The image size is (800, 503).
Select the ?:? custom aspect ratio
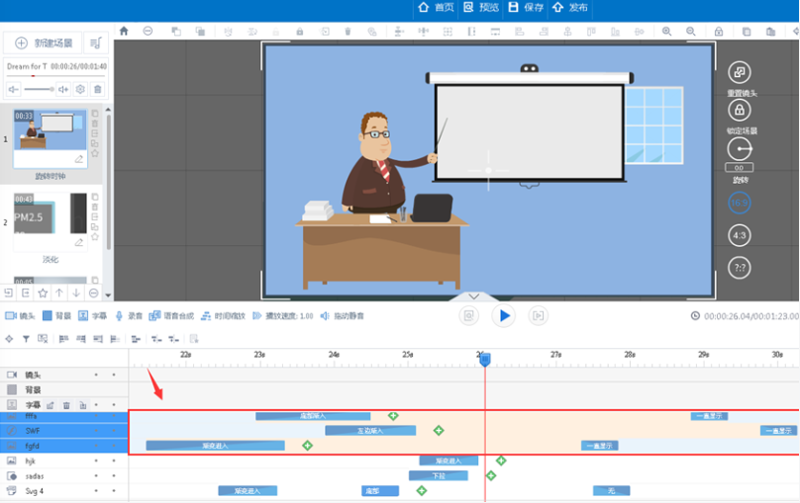pyautogui.click(x=739, y=268)
